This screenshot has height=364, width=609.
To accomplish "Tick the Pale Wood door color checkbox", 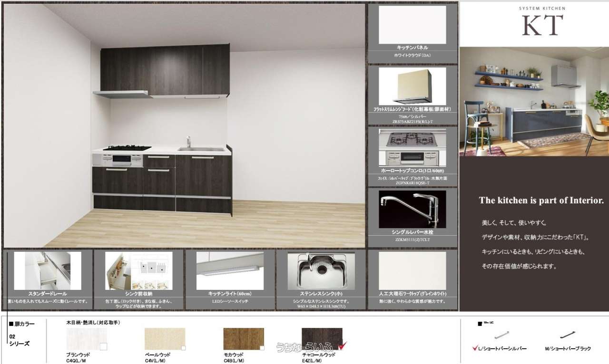I will 183,348.
